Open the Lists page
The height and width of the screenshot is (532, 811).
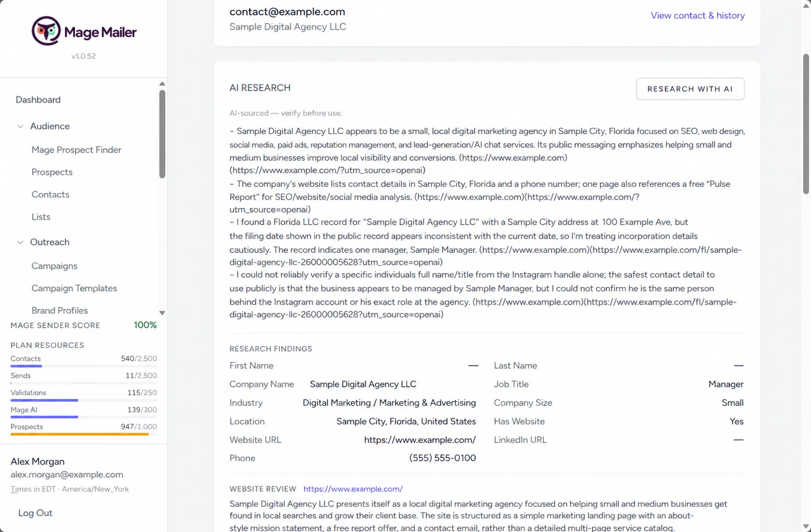tap(41, 217)
